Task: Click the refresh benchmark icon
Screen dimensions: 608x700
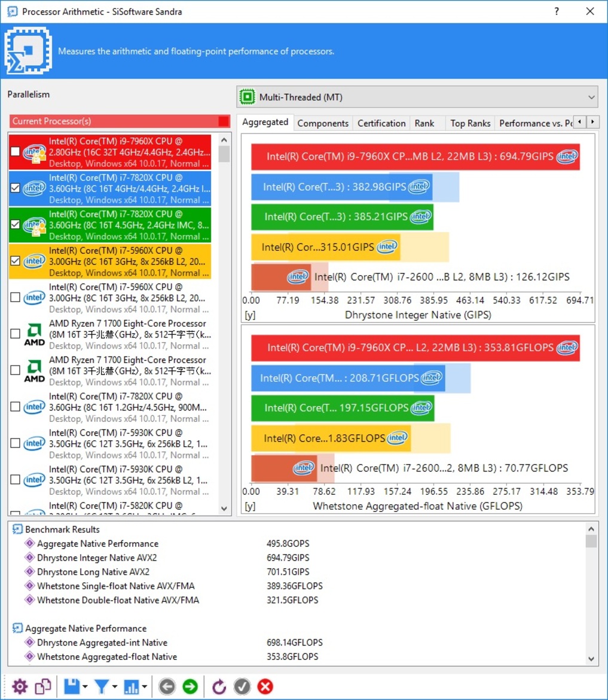Action: coord(219,686)
